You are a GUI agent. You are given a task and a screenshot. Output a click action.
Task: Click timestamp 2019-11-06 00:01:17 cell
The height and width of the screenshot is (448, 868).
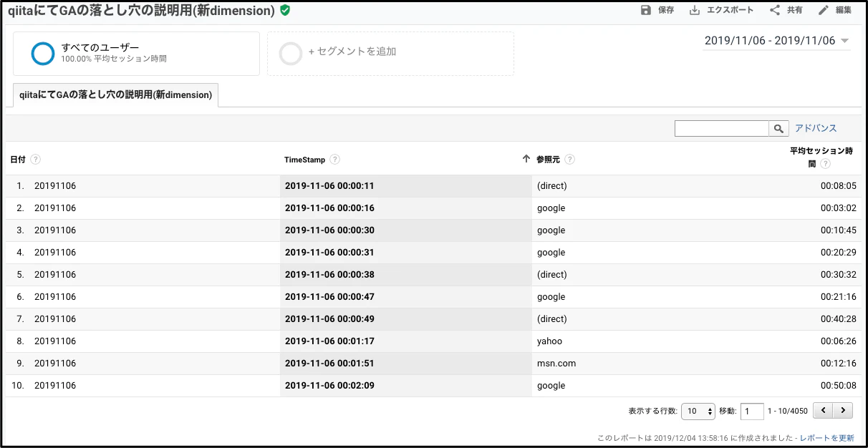click(329, 341)
